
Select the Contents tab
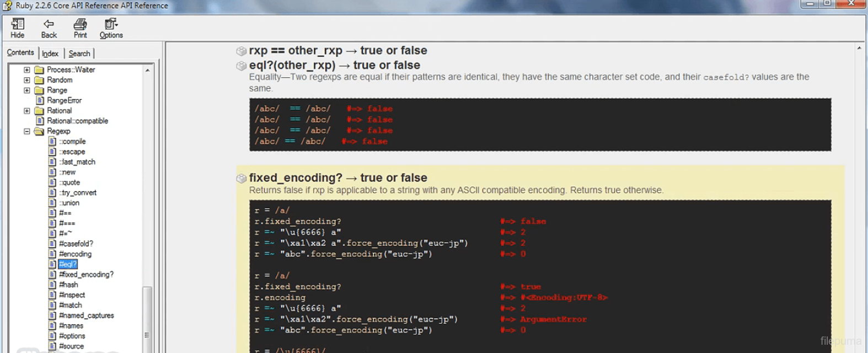pyautogui.click(x=20, y=52)
